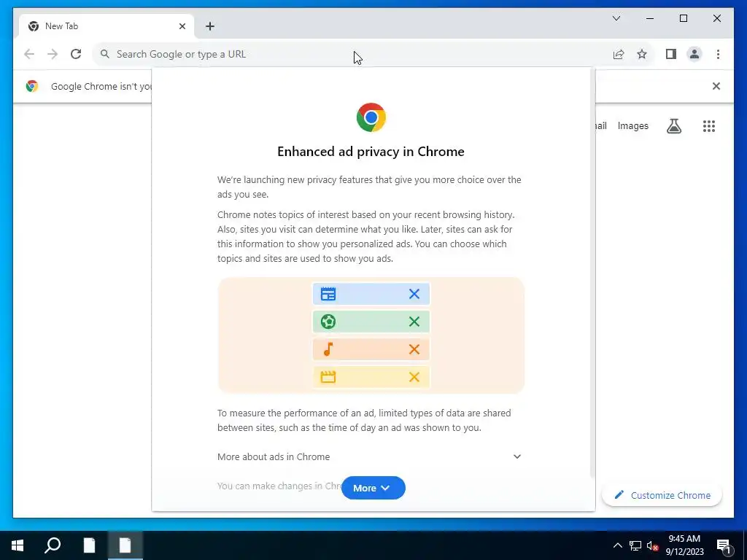Open Search Labs flask icon
The height and width of the screenshot is (560, 747).
[673, 125]
